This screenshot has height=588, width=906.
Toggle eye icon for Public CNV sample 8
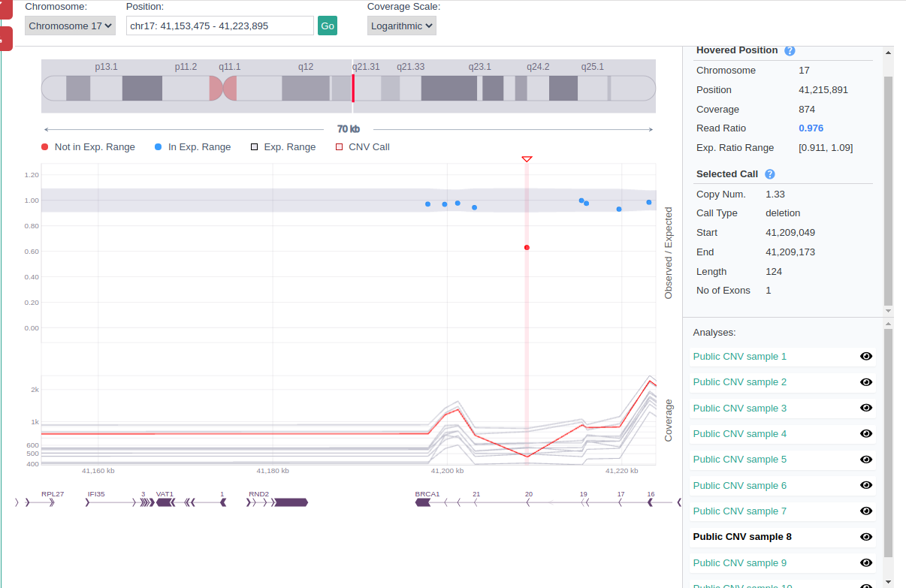coord(865,537)
